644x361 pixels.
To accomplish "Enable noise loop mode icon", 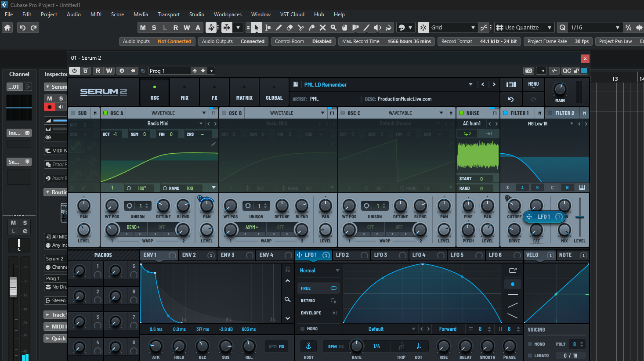I will (467, 134).
